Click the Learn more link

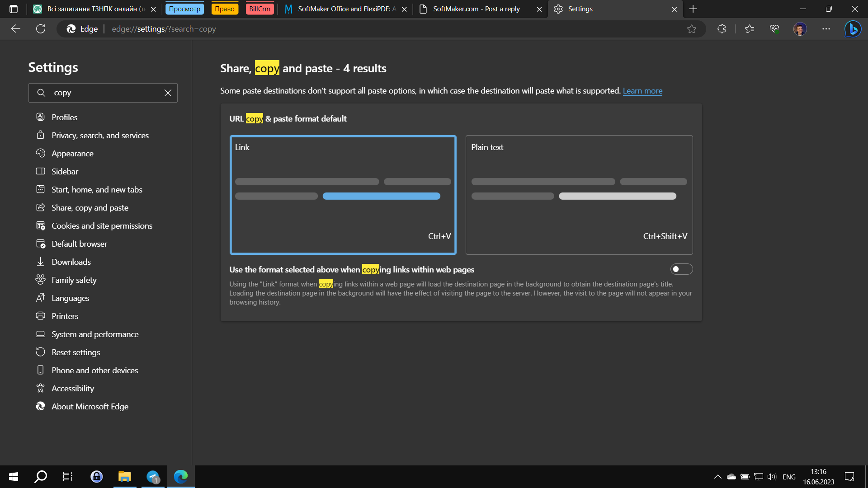(642, 91)
